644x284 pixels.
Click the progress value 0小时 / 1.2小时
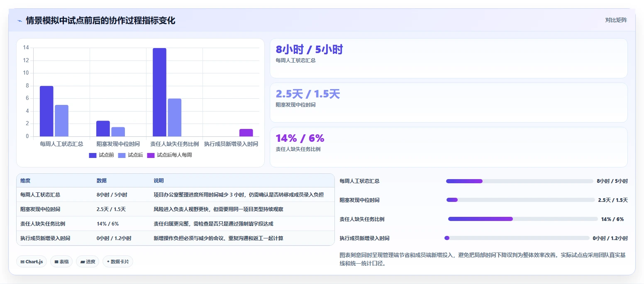(x=610, y=238)
